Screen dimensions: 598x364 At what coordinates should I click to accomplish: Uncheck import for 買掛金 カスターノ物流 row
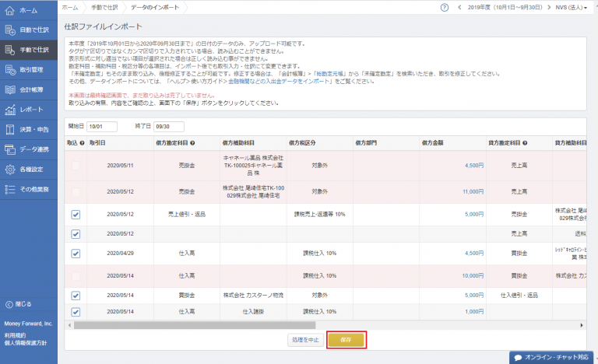[x=76, y=296]
